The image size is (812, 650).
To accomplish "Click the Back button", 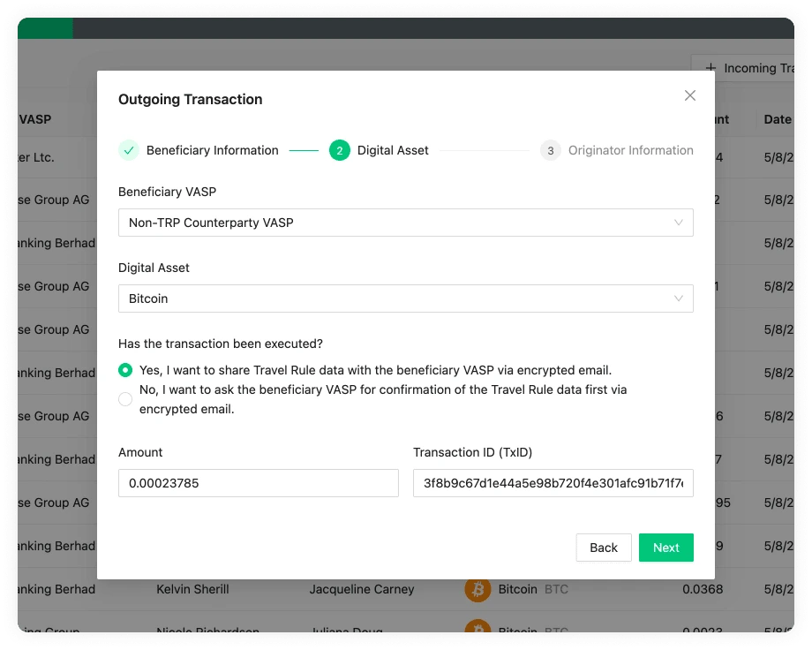I will [x=604, y=548].
